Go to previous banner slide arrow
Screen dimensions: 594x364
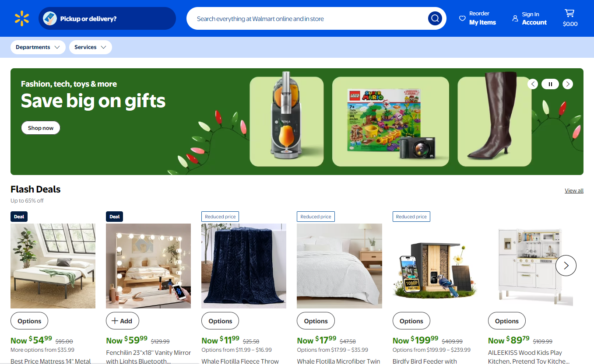point(533,84)
